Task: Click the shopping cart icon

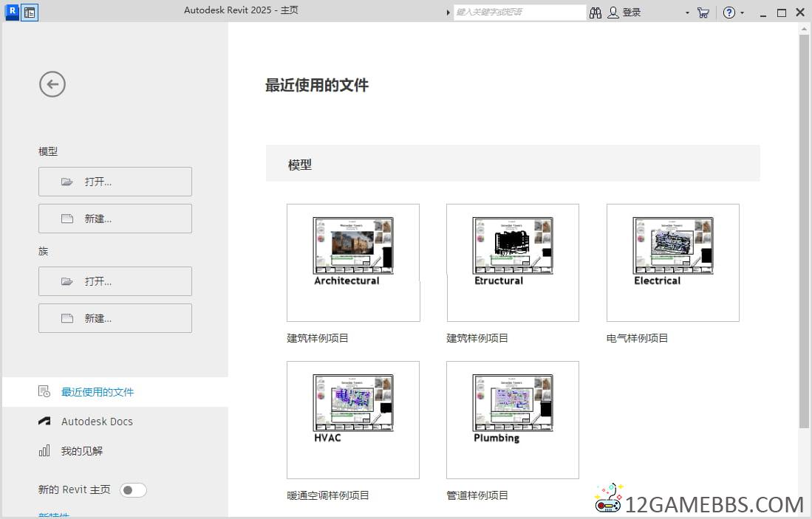Action: (x=703, y=13)
